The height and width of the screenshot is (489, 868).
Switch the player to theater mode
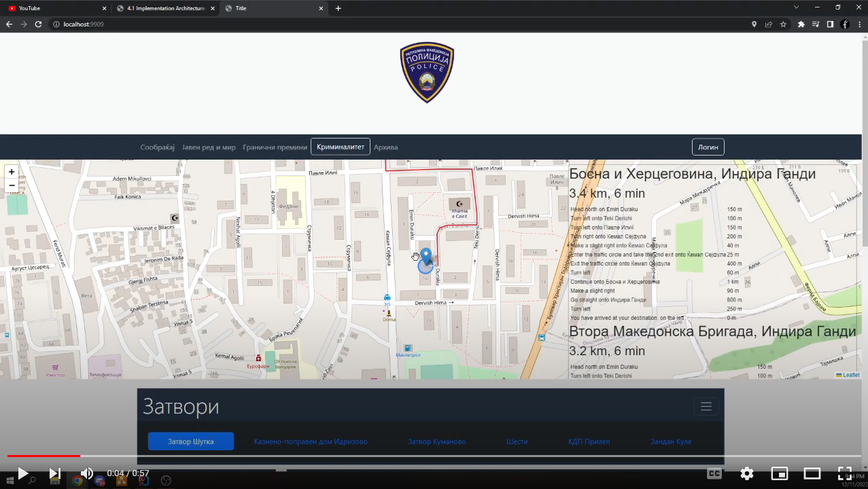click(811, 473)
